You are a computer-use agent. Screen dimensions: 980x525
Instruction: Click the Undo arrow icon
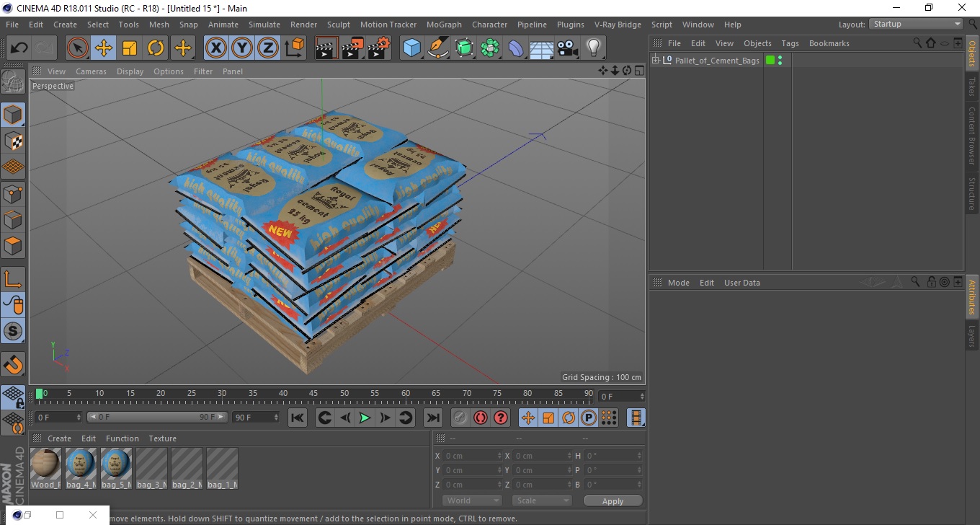(x=19, y=48)
